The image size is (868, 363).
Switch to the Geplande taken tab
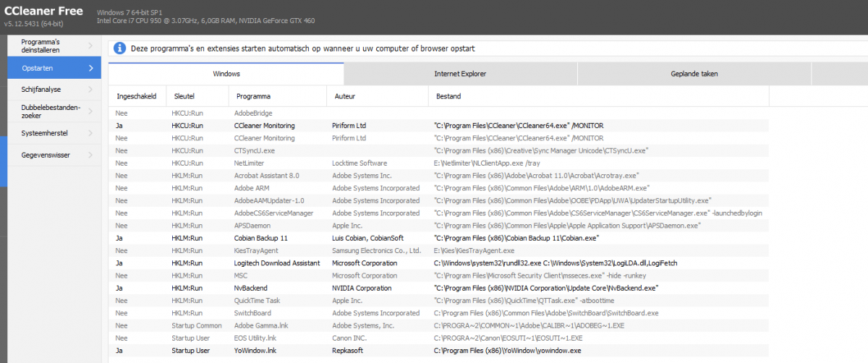click(x=694, y=74)
